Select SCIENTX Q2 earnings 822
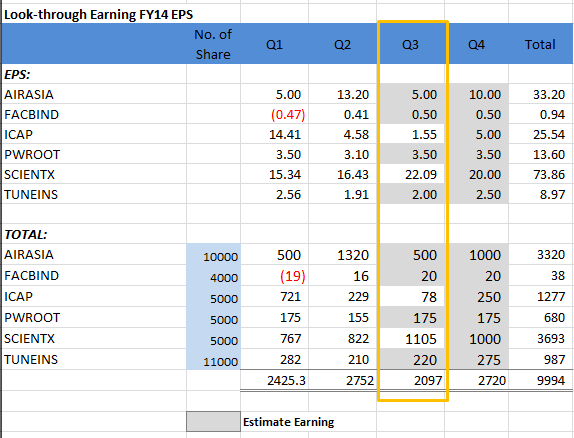The height and width of the screenshot is (438, 574). pyautogui.click(x=358, y=338)
